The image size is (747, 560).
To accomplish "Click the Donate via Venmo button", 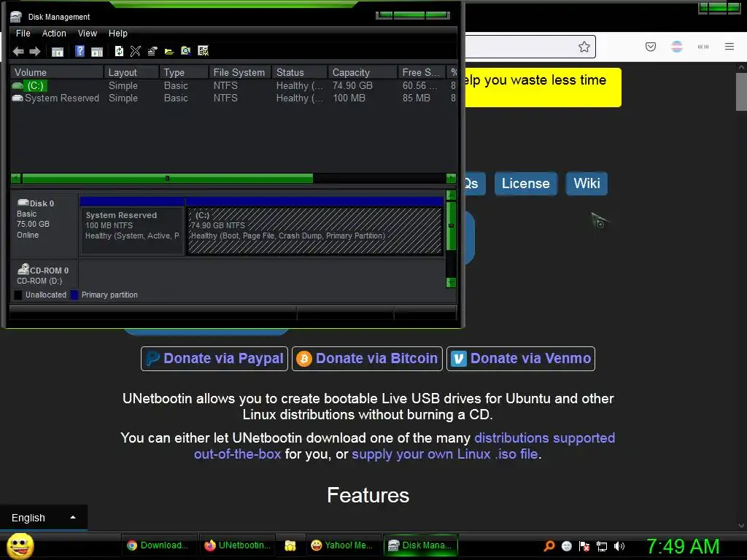I will [521, 359].
